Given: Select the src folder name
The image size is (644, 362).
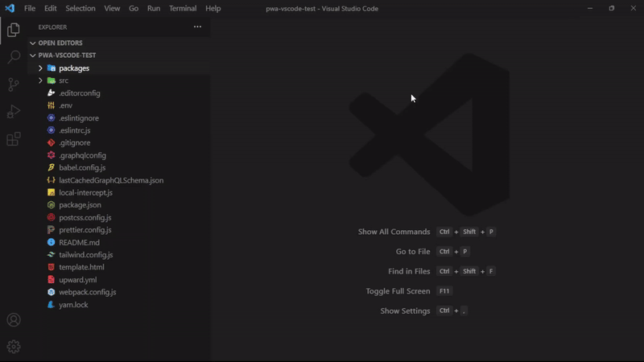Looking at the screenshot, I should point(64,80).
